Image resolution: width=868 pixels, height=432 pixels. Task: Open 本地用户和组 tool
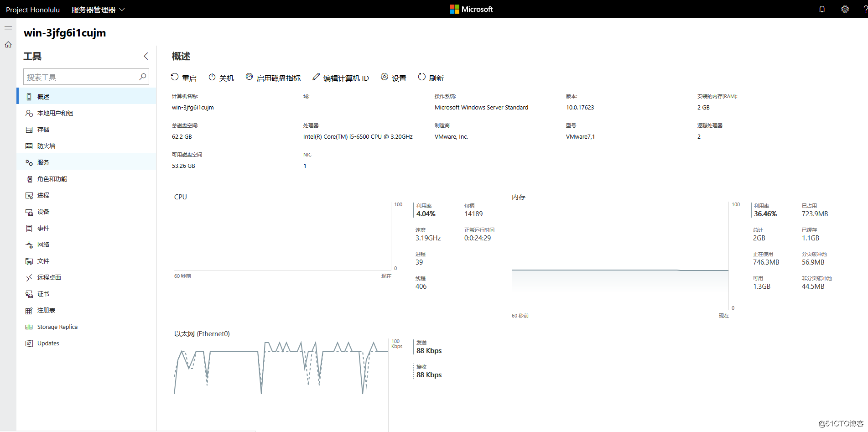pyautogui.click(x=87, y=113)
